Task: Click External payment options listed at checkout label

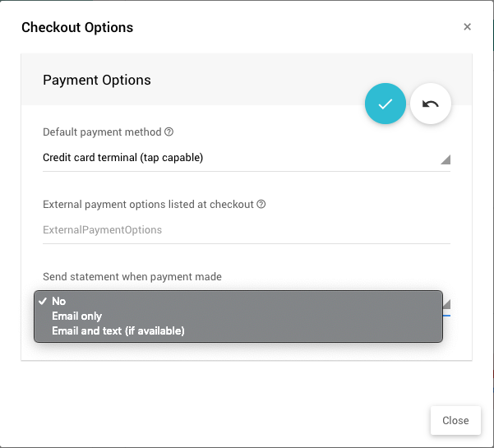Action: click(148, 205)
